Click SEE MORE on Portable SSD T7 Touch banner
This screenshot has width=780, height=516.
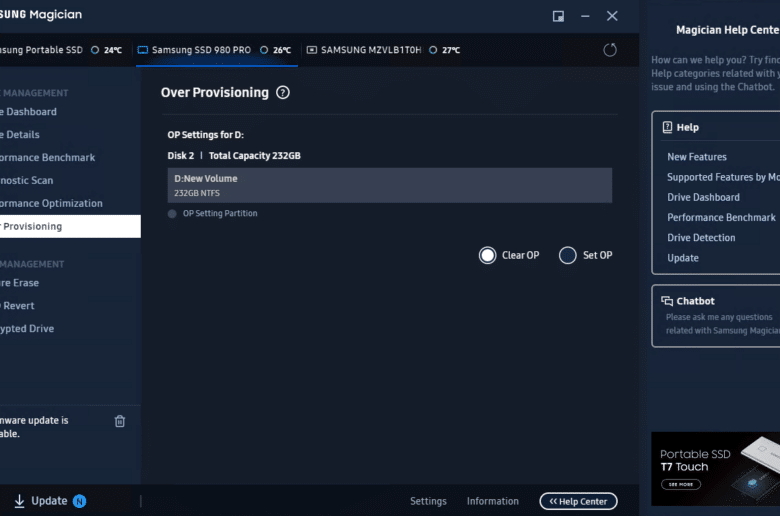[681, 484]
